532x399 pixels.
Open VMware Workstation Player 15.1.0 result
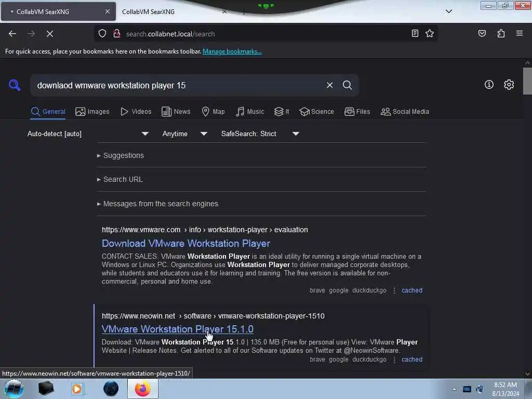[x=178, y=329]
